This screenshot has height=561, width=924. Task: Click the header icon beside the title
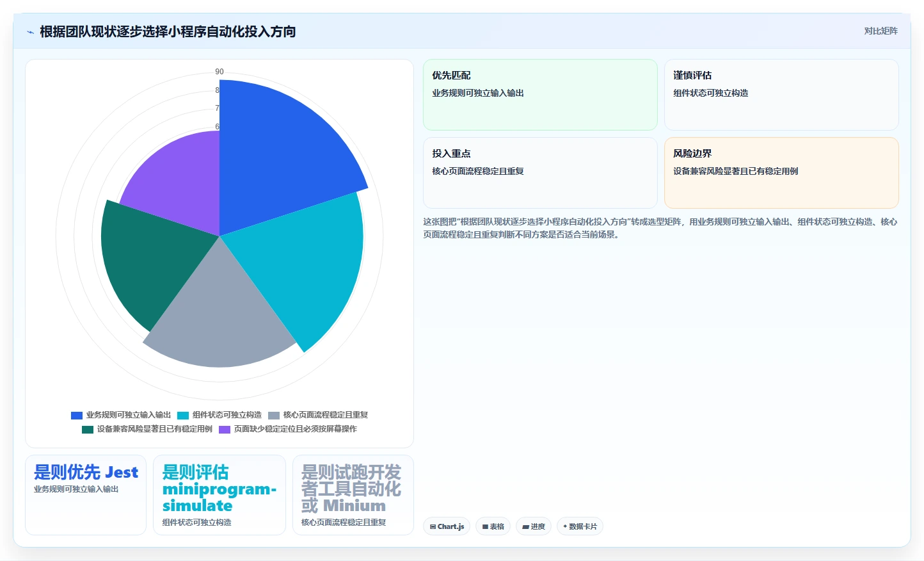30,32
